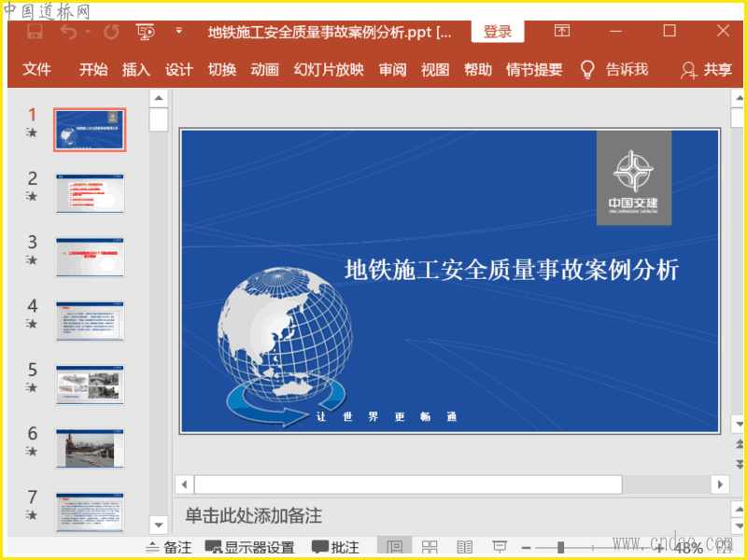Select slide 3 thumbnail
The image size is (747, 560).
click(90, 258)
